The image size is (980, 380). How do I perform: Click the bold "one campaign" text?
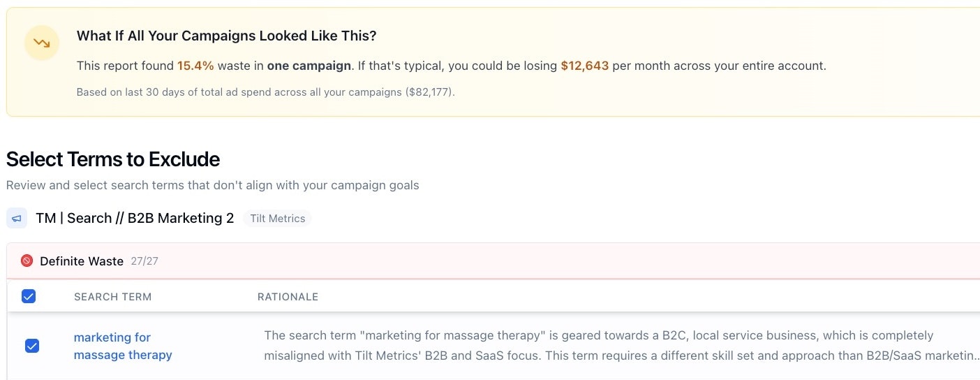pos(309,66)
